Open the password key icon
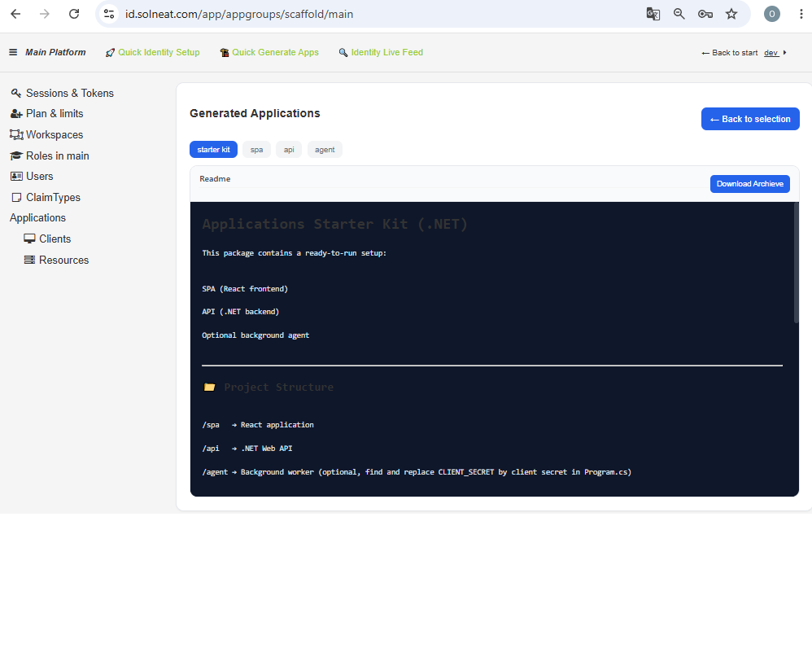Viewport: 812px width, 648px height. pos(705,14)
